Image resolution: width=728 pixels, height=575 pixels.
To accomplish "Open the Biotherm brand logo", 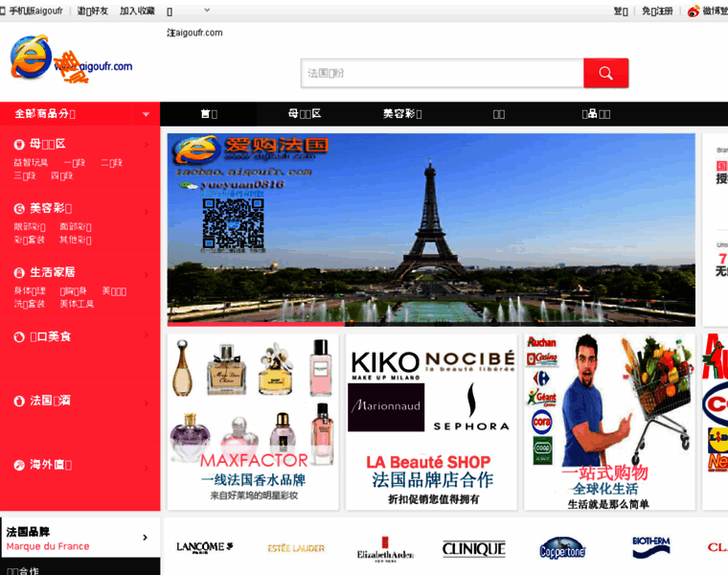I will point(651,547).
